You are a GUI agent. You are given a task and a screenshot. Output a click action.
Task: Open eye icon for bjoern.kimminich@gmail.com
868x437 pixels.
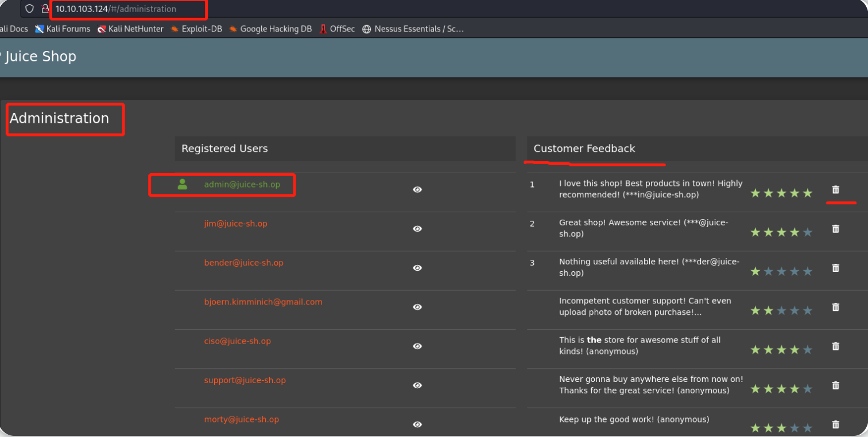(x=417, y=307)
